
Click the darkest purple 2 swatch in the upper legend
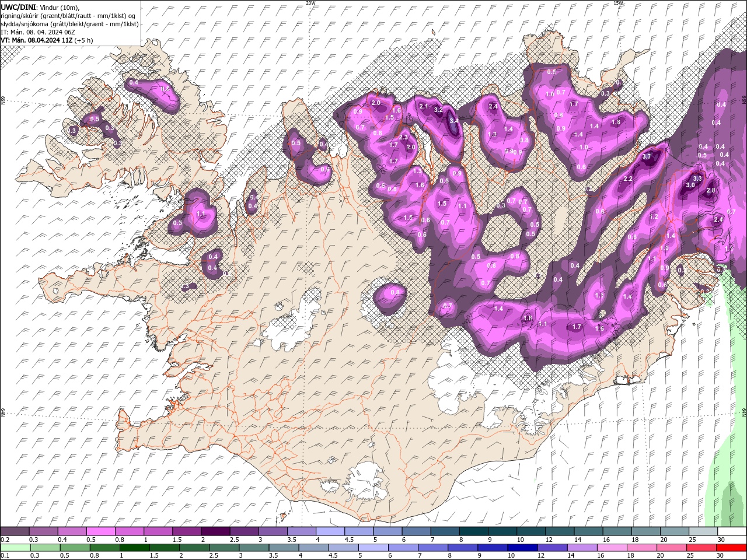215,531
